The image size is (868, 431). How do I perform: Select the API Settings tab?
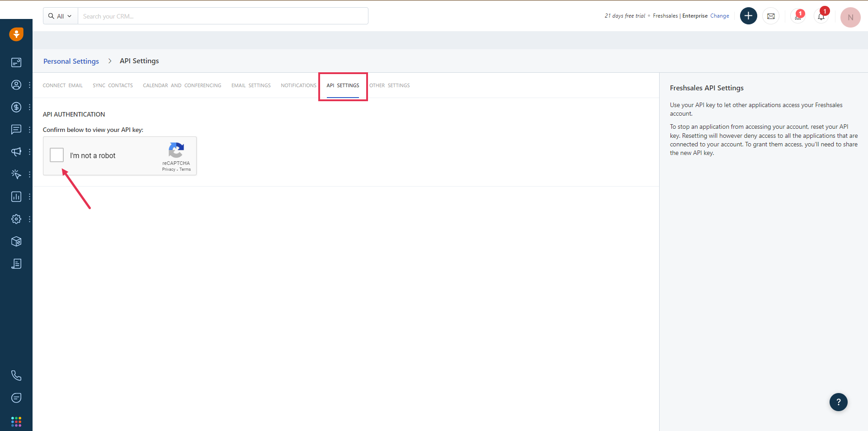[343, 85]
